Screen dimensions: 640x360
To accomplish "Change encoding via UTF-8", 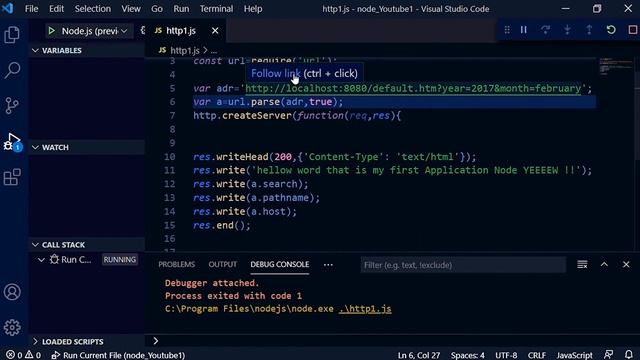I will point(506,355).
